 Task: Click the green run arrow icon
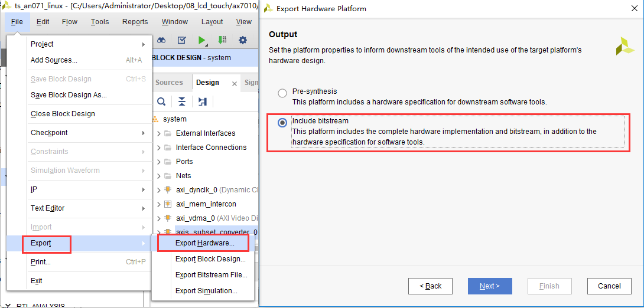[x=201, y=40]
